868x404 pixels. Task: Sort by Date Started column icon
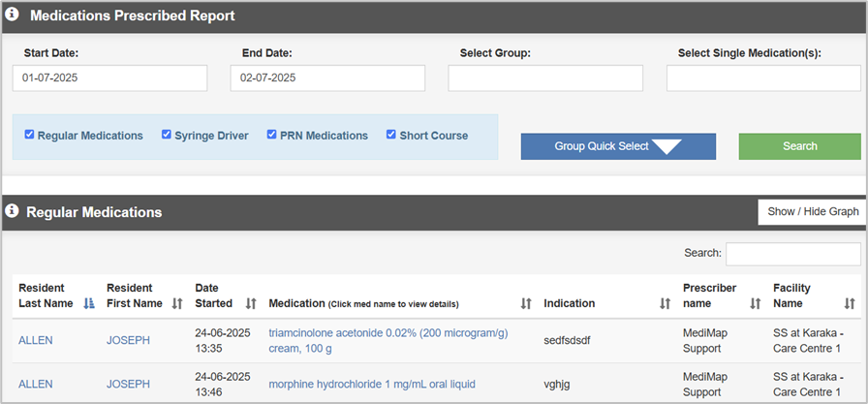(251, 303)
